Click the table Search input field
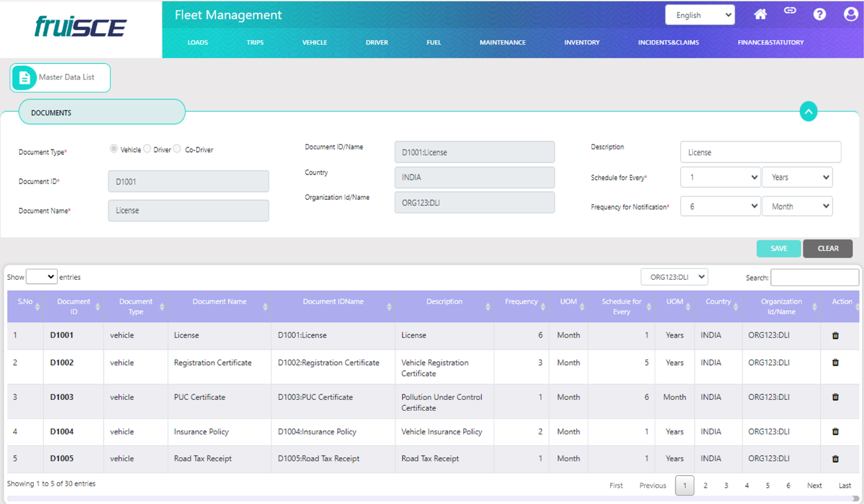The width and height of the screenshot is (864, 504). pos(815,277)
